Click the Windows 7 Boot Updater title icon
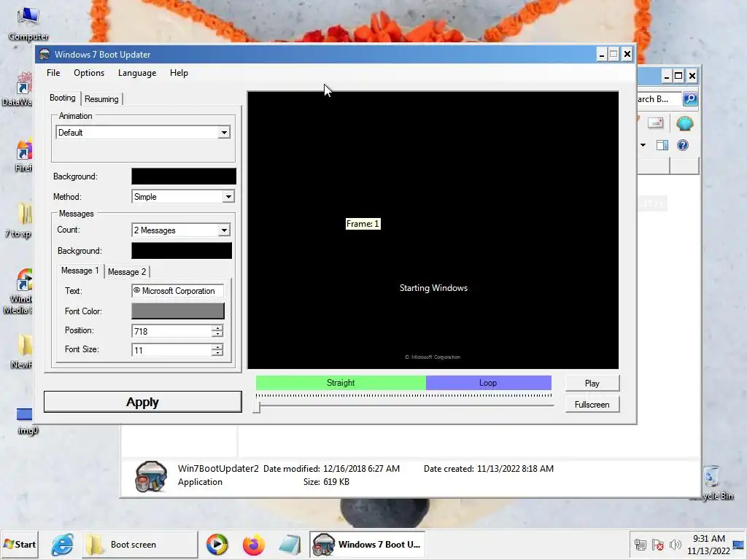 click(44, 54)
